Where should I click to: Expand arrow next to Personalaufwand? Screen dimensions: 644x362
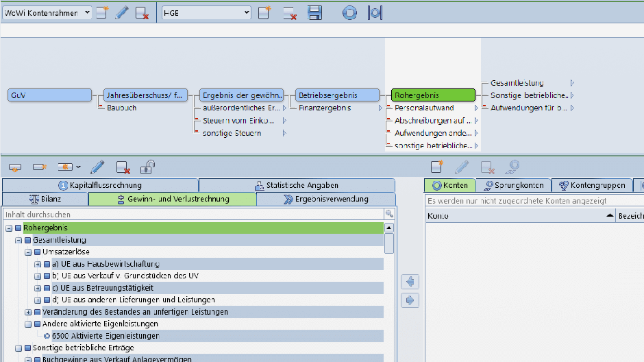pos(476,108)
